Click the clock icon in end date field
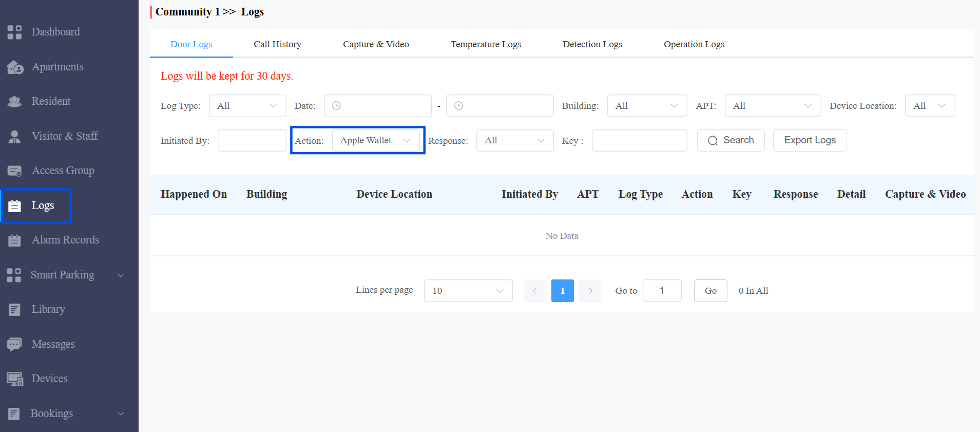980x432 pixels. 458,105
